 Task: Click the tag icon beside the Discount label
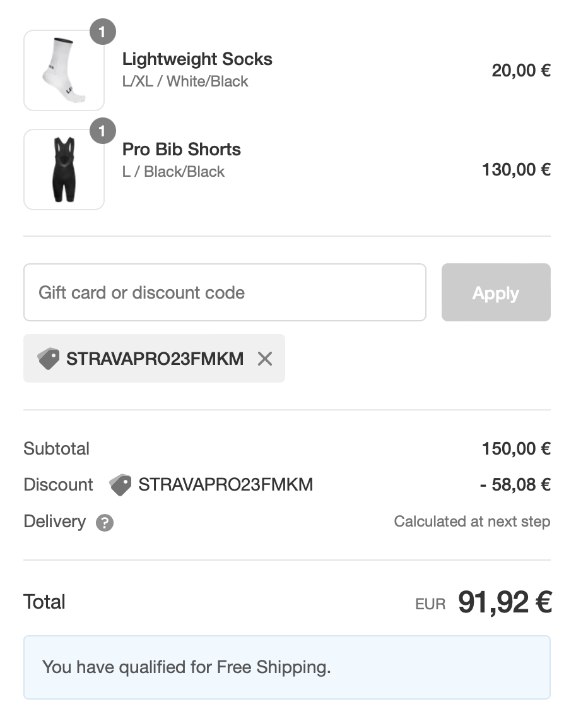[x=120, y=485]
